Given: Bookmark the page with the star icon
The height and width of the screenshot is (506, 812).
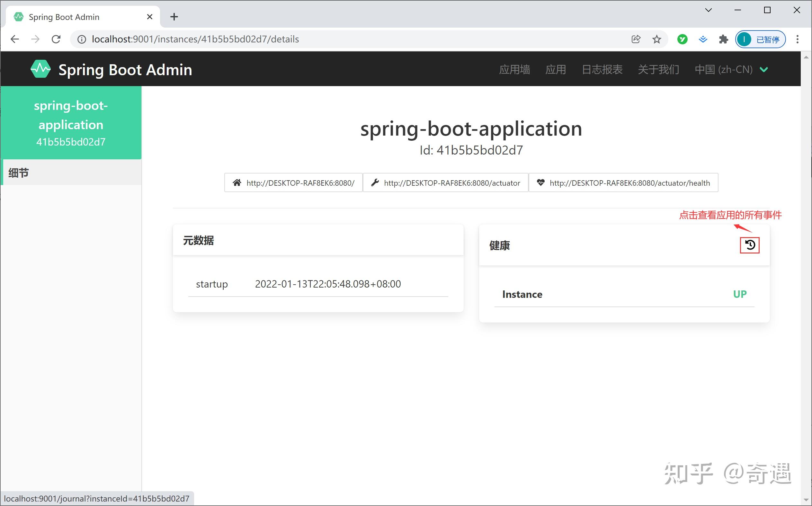Looking at the screenshot, I should pyautogui.click(x=656, y=39).
